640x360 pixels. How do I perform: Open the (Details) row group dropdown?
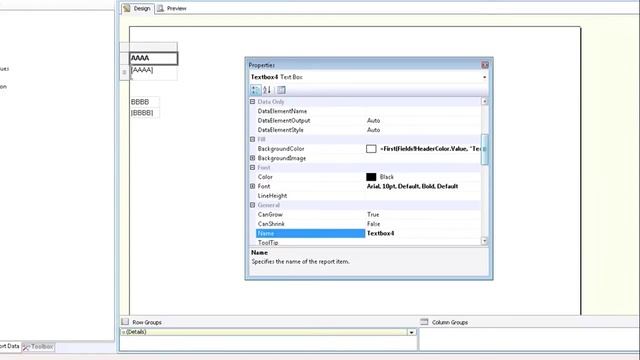click(411, 332)
